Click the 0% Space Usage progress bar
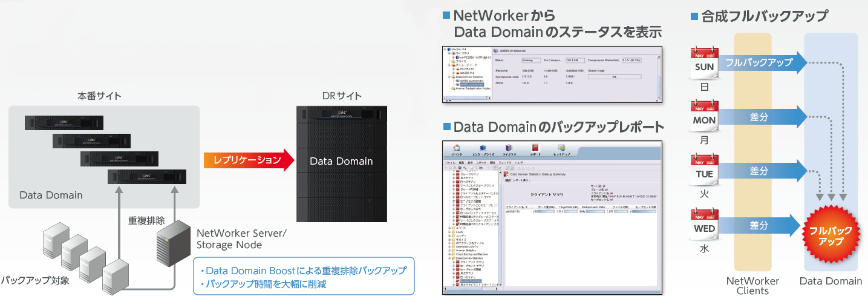Viewport: 868px width, 296px height. click(615, 77)
